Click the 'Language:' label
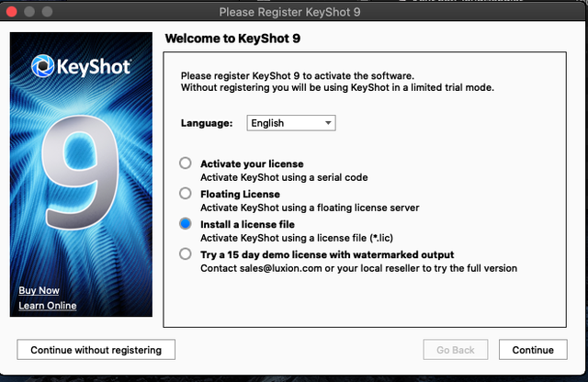588x382 pixels. click(x=207, y=123)
